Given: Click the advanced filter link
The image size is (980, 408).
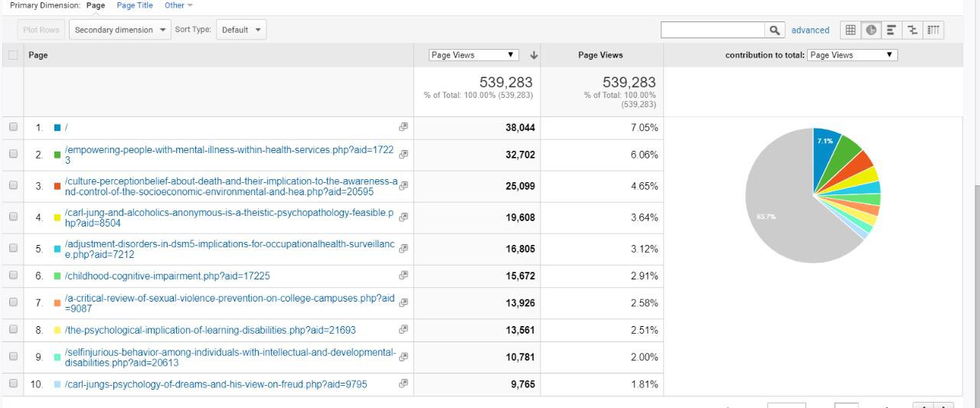Looking at the screenshot, I should 810,30.
